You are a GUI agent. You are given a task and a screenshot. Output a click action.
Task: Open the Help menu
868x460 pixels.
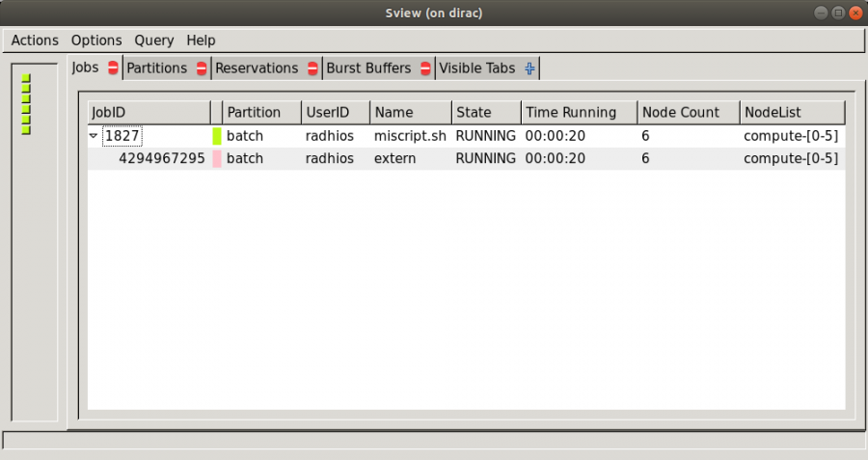(201, 41)
